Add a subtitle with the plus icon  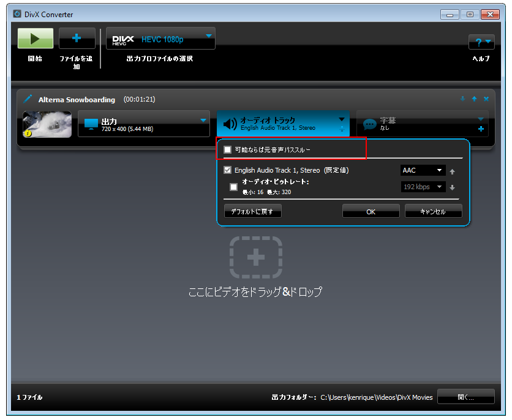[481, 129]
